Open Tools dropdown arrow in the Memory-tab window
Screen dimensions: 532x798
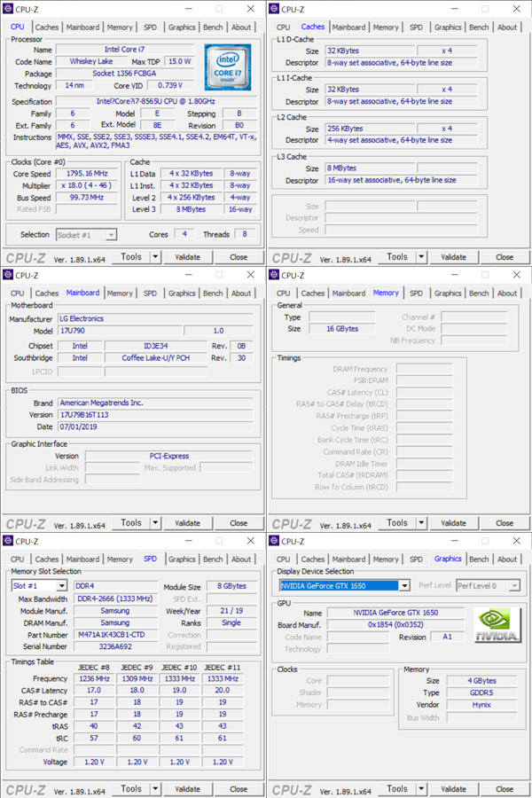(421, 522)
